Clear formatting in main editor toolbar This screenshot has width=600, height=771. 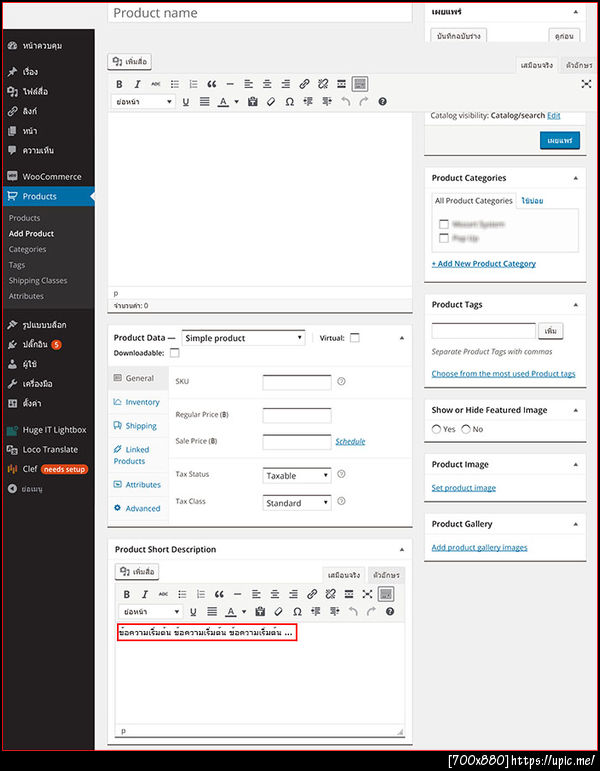pyautogui.click(x=271, y=102)
